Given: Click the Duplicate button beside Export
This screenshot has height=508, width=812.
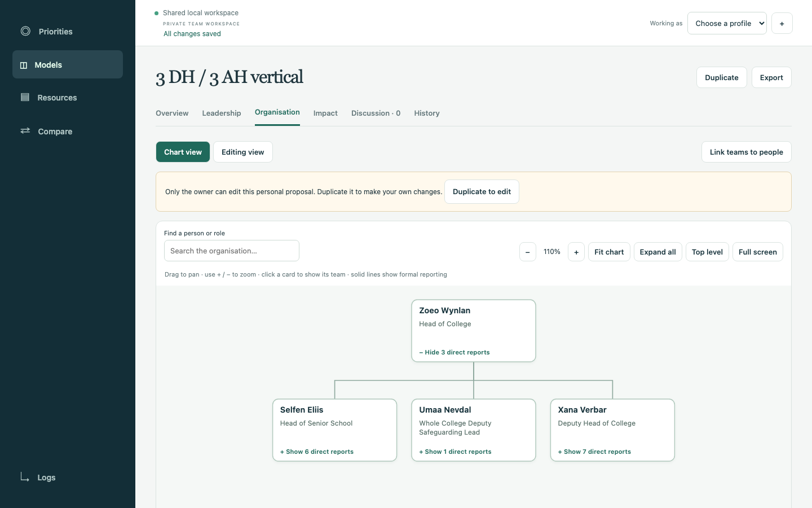Looking at the screenshot, I should (x=721, y=77).
